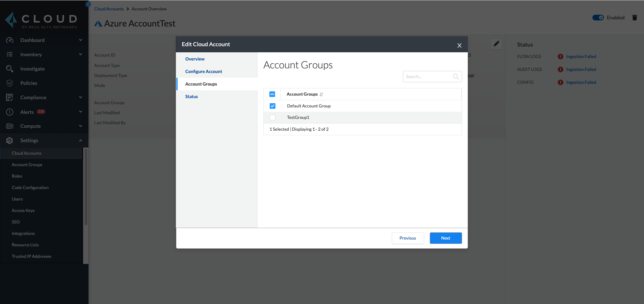Screen dimensions: 644x304
Task: Open the Status step in dialog
Action: point(192,97)
